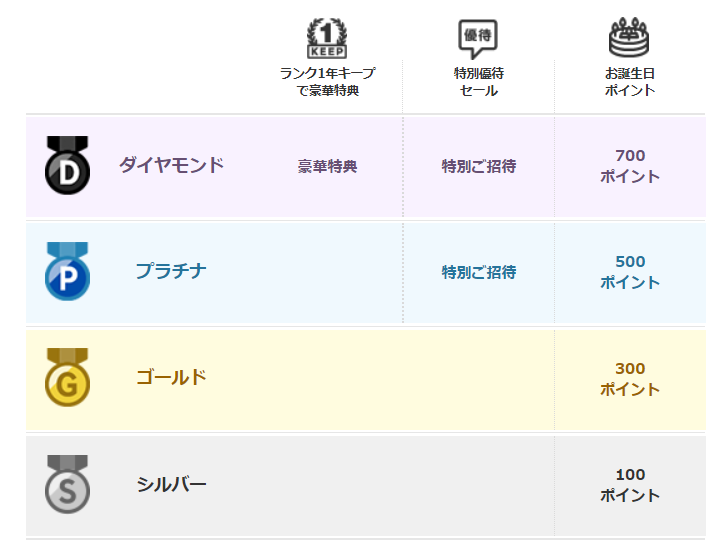Viewport: 725px width, 551px height.
Task: Click the 500 ポイント birthday cell
Action: point(630,272)
